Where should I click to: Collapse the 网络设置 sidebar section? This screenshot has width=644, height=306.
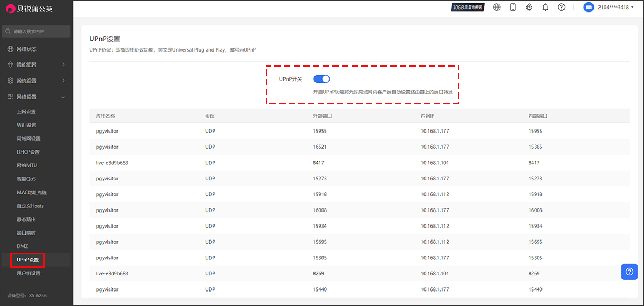click(36, 97)
